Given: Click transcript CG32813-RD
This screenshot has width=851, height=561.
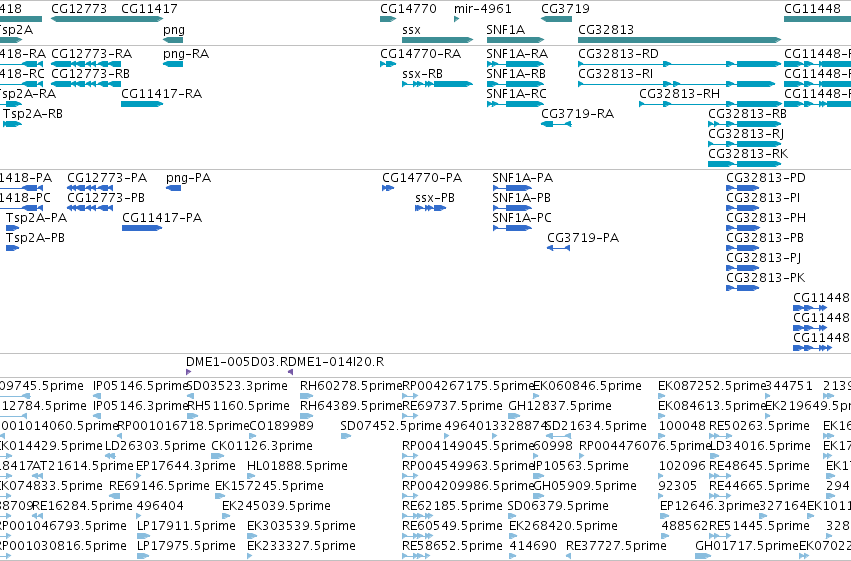Looking at the screenshot, I should pyautogui.click(x=679, y=64).
